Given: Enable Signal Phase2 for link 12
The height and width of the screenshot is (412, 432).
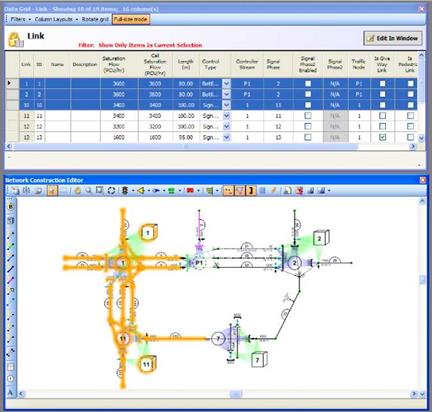Looking at the screenshot, I should coord(308,126).
